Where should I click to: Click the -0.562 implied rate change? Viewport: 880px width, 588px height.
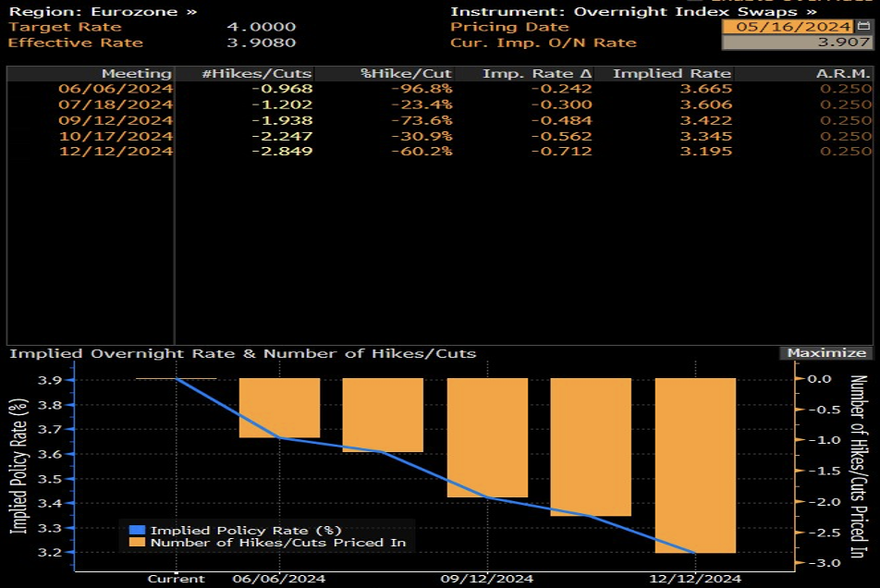pyautogui.click(x=561, y=136)
